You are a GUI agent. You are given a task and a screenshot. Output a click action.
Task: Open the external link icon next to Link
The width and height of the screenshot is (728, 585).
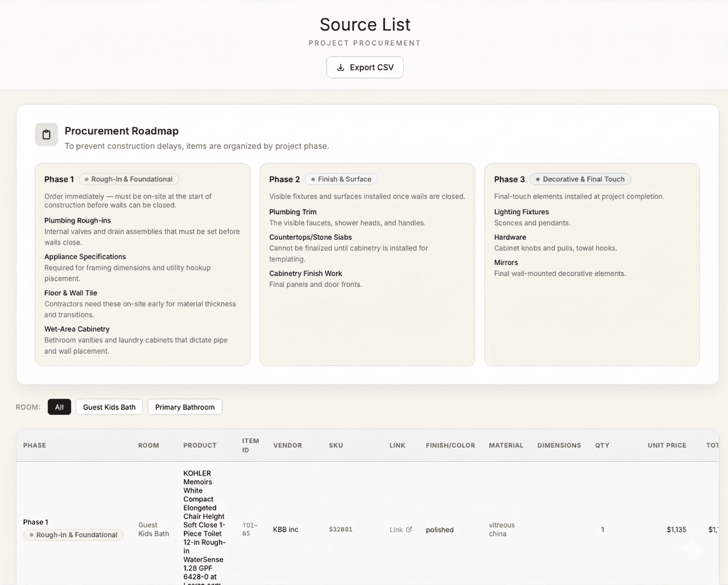409,529
